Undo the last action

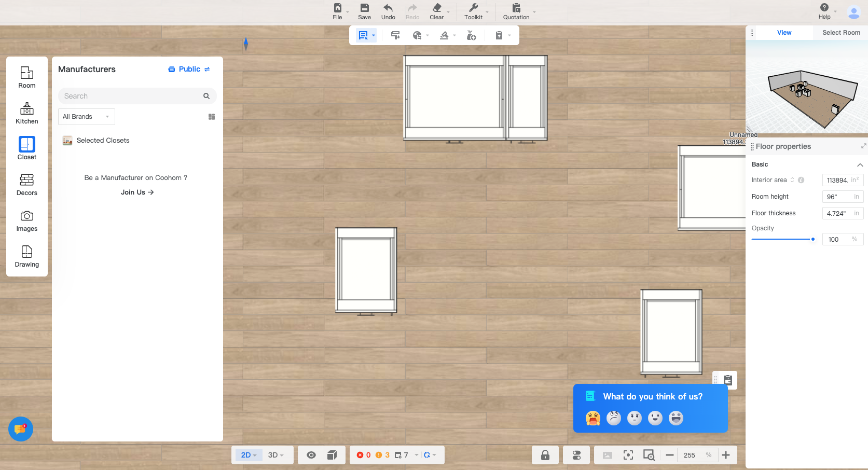[x=388, y=11]
